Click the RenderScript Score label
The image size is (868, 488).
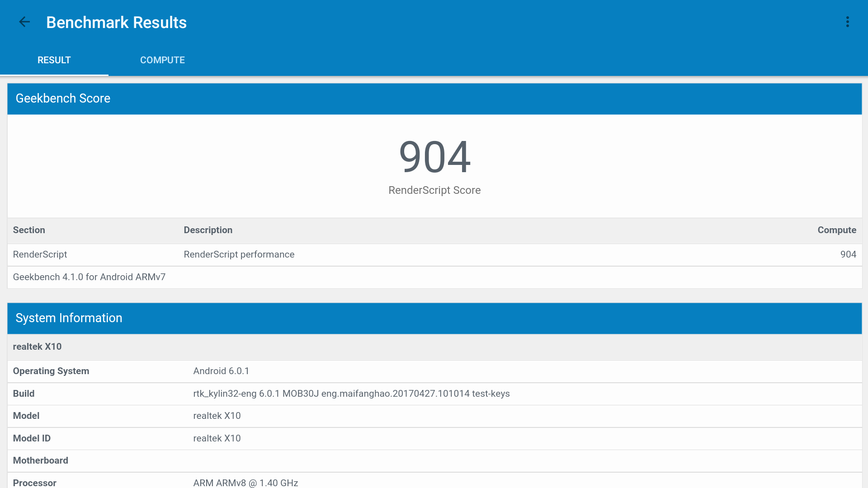[434, 190]
